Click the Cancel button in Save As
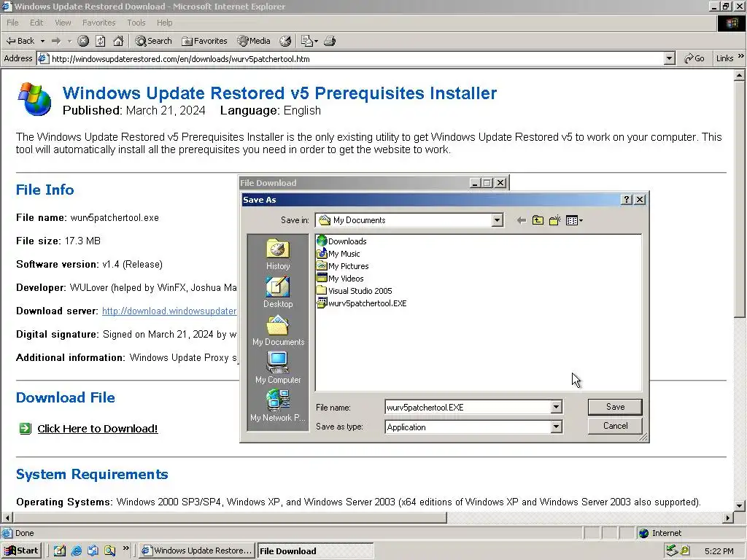 click(x=615, y=426)
